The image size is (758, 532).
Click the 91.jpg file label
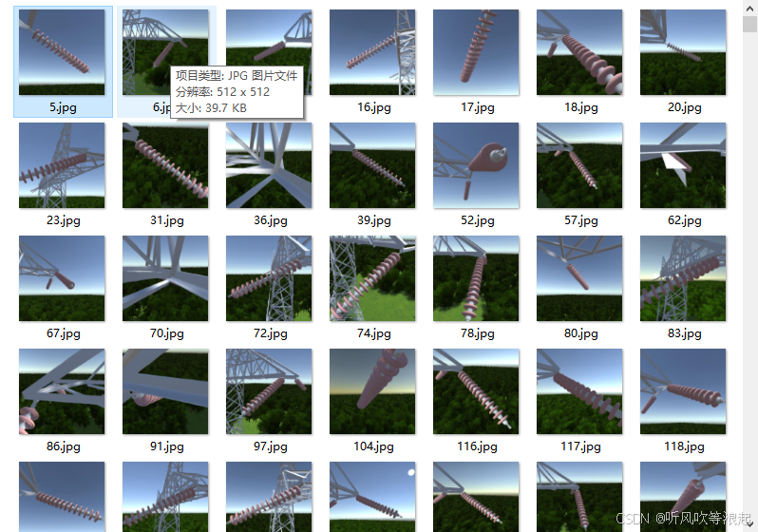click(167, 446)
